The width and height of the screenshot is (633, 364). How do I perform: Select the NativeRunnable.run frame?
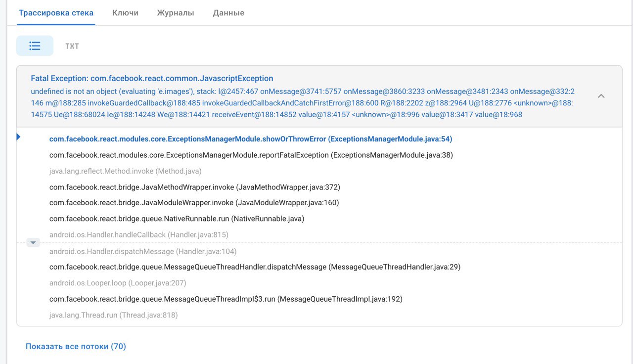(177, 219)
